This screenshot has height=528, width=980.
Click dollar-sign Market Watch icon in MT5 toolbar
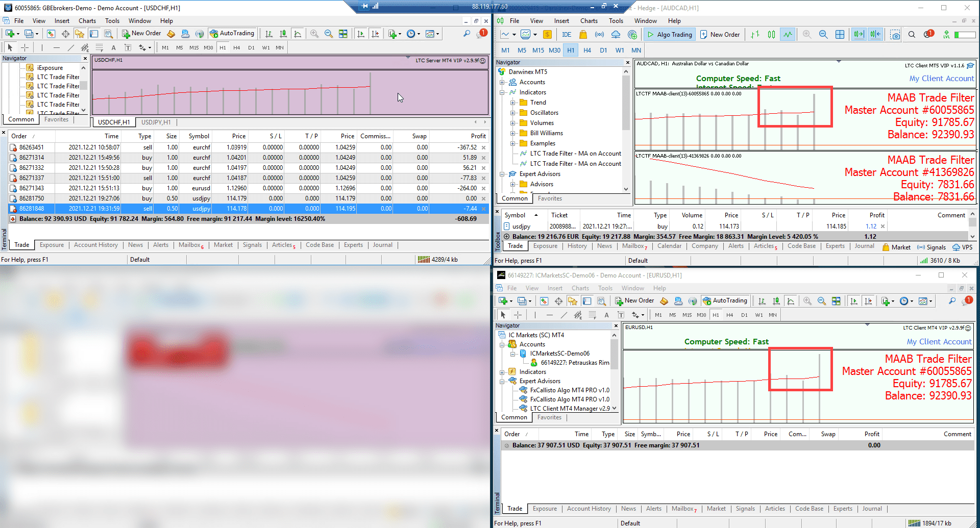click(547, 35)
